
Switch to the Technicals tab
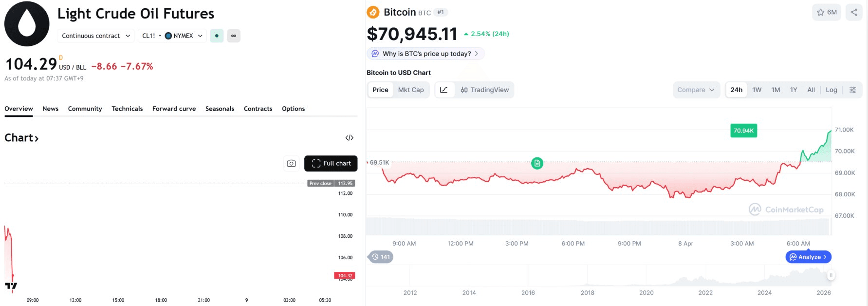[x=127, y=108]
